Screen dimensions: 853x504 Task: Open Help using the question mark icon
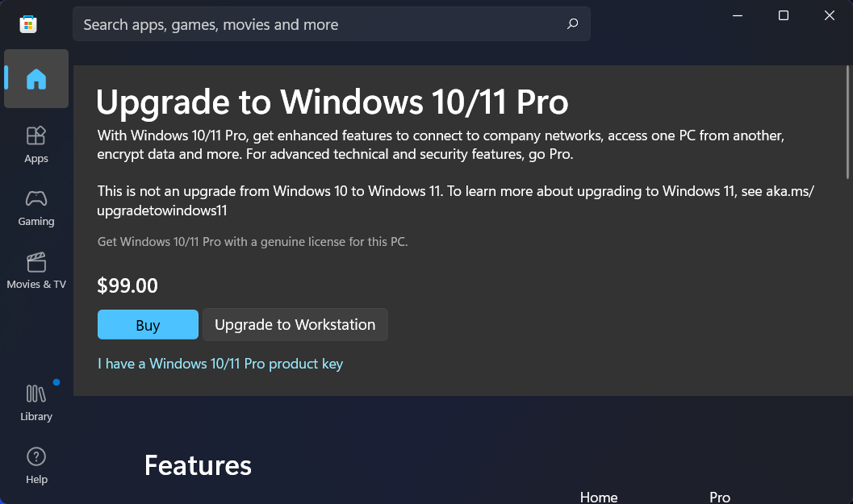36,456
